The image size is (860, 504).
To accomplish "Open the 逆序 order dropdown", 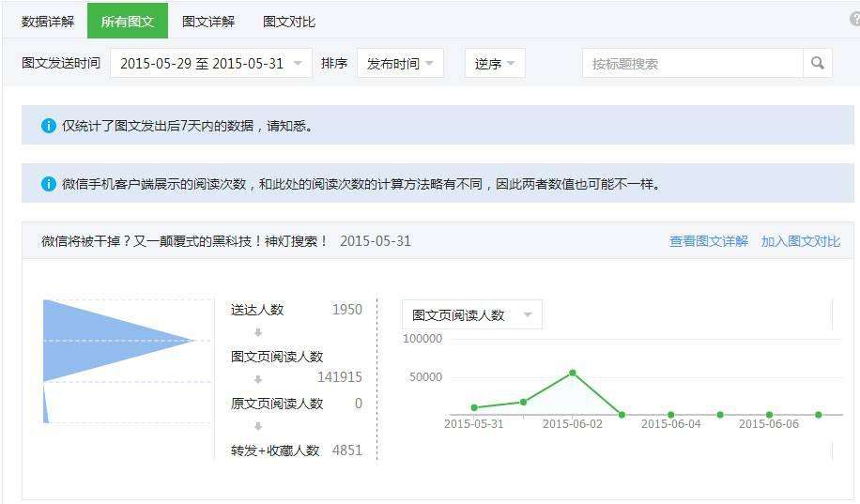I will [x=495, y=63].
